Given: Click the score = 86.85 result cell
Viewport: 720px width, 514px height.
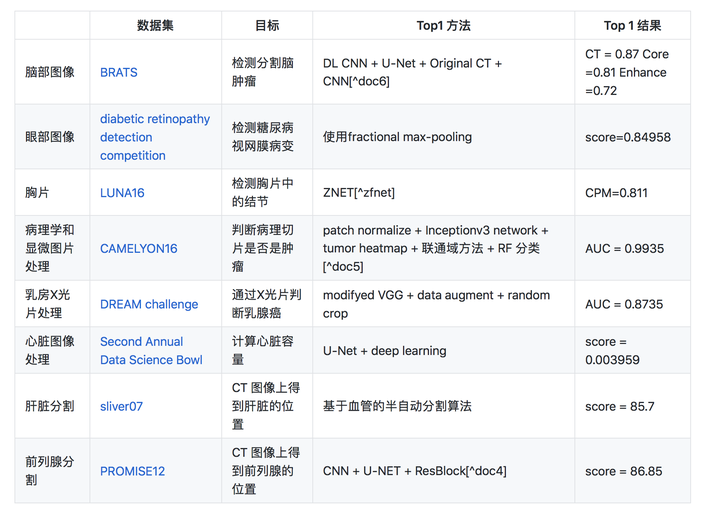Looking at the screenshot, I should click(x=623, y=471).
